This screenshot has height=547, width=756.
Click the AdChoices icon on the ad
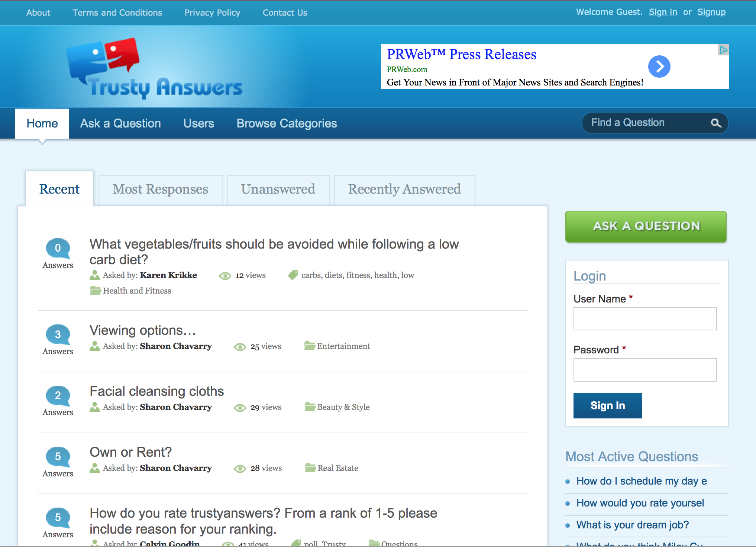point(723,50)
